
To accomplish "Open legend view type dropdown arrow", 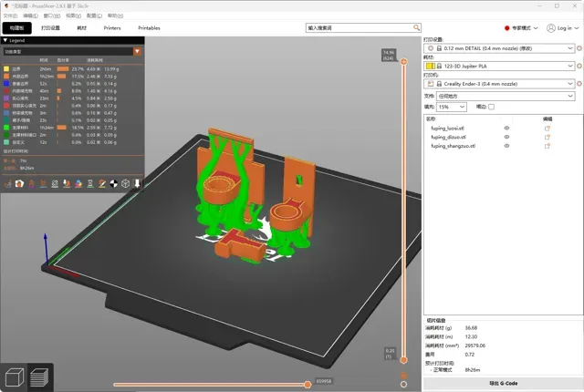I will [x=137, y=51].
